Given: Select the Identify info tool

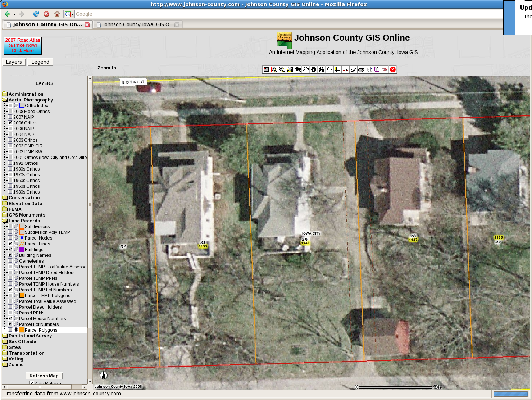Looking at the screenshot, I should [x=314, y=69].
